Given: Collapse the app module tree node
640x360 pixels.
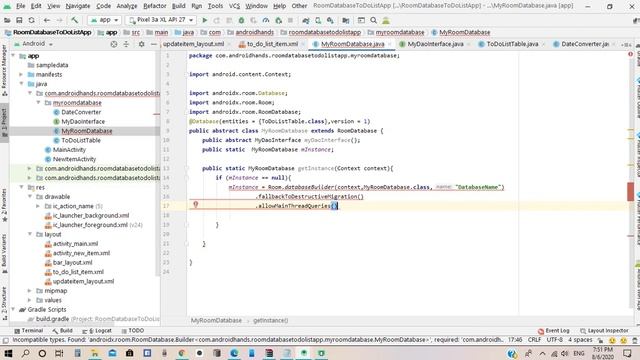Looking at the screenshot, I should 13,56.
